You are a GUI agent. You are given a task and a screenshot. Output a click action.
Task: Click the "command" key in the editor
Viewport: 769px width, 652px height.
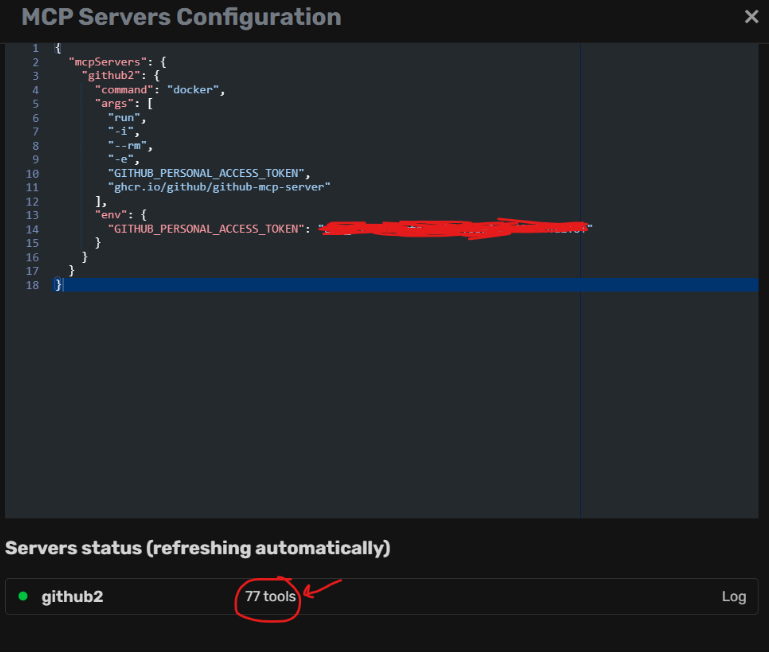tap(126, 90)
